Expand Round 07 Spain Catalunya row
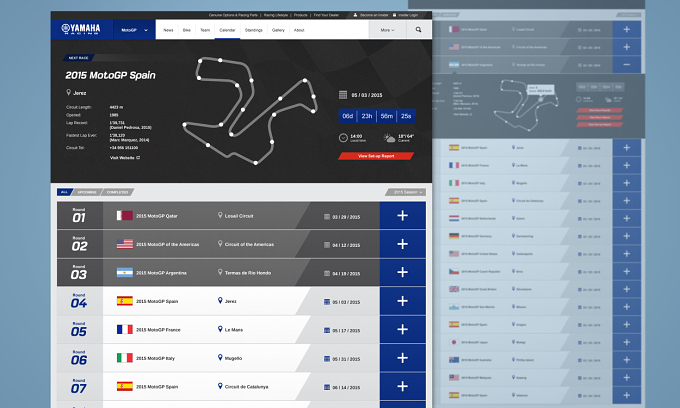 tap(402, 386)
